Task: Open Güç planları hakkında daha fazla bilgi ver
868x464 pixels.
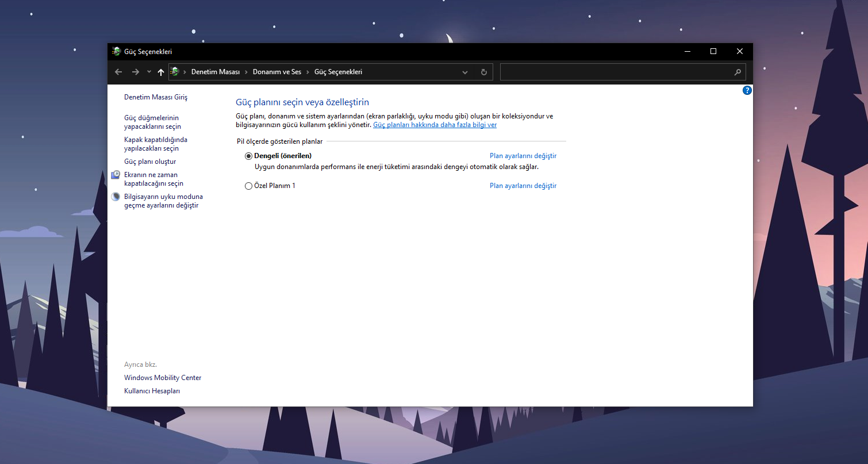Action: tap(435, 125)
